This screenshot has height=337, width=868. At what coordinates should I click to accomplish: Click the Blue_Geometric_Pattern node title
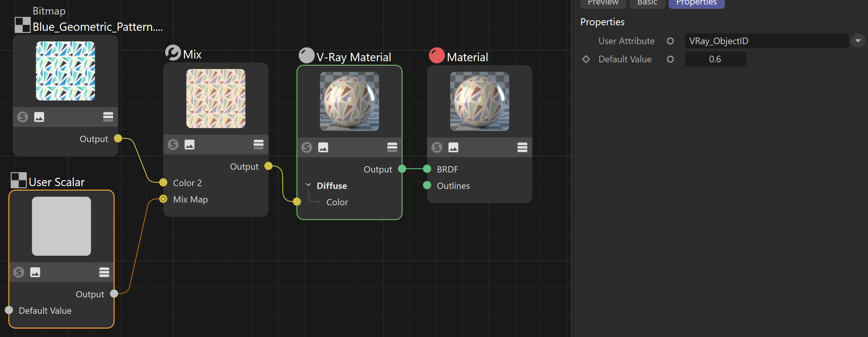point(98,26)
